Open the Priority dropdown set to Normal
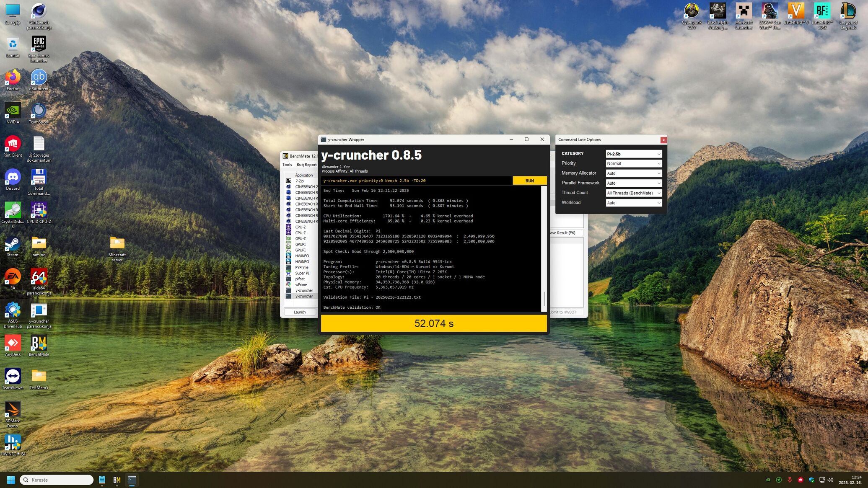 click(x=633, y=163)
